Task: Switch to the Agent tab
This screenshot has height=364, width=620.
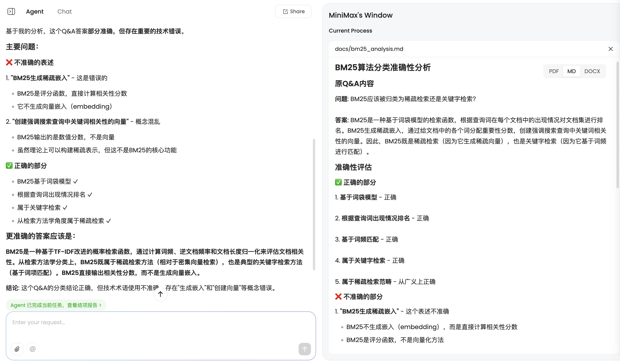Action: pos(34,11)
